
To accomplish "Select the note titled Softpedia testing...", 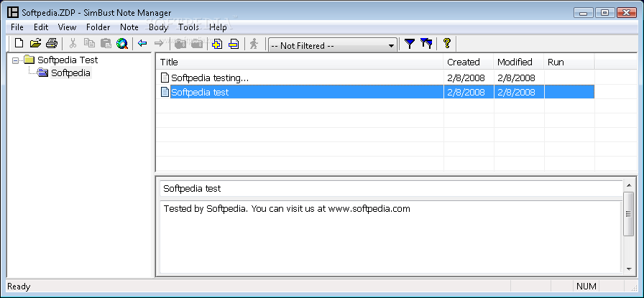I will tap(210, 78).
